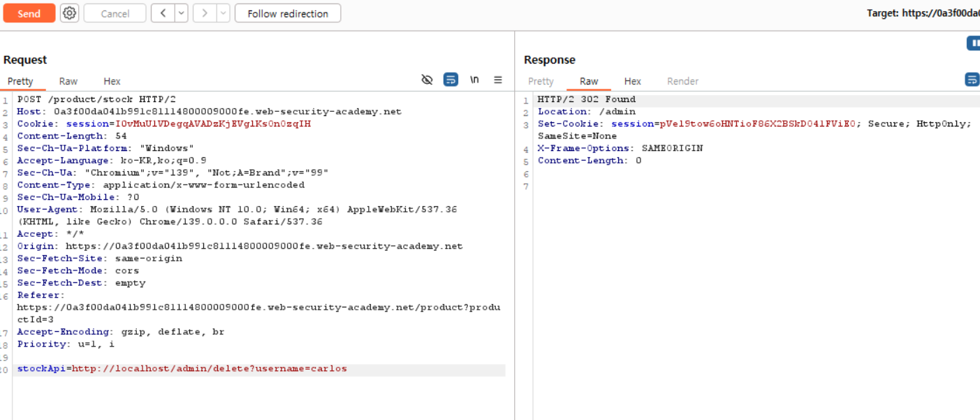The width and height of the screenshot is (980, 420).
Task: Click the Origin header line
Action: pyautogui.click(x=240, y=246)
